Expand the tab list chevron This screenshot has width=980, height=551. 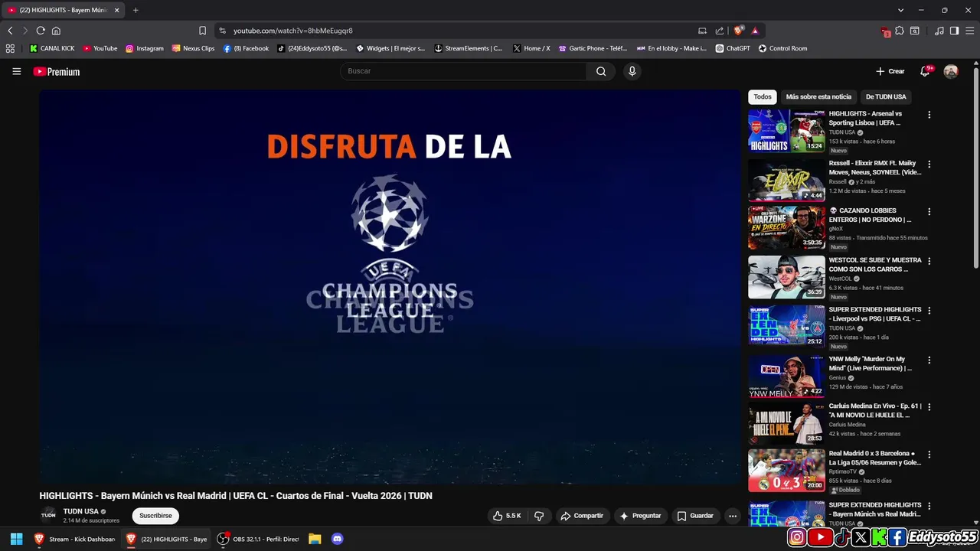(x=901, y=10)
